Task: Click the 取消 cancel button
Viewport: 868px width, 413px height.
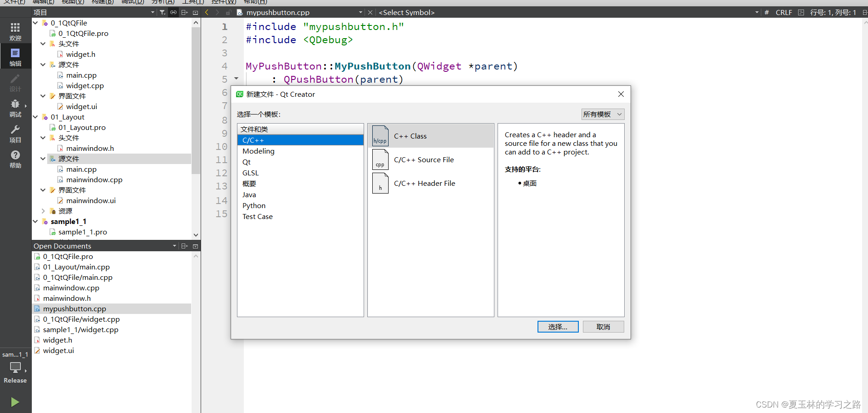Action: pyautogui.click(x=603, y=327)
